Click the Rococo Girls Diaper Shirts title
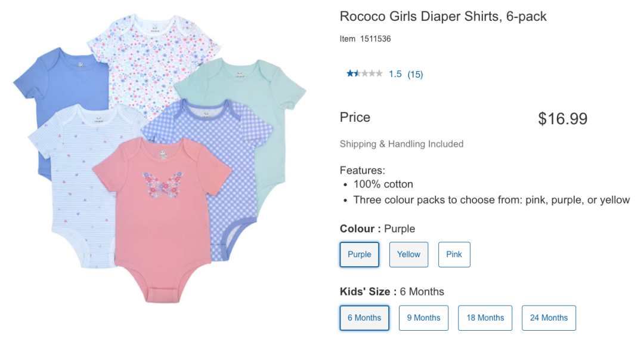644x351 pixels. (x=443, y=17)
